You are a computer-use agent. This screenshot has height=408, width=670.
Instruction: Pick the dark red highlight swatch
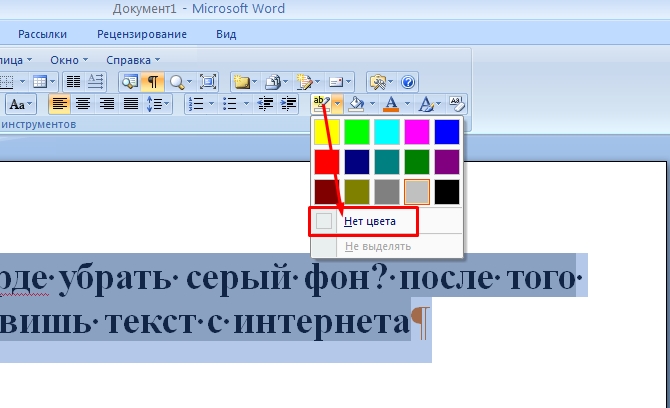(x=327, y=192)
